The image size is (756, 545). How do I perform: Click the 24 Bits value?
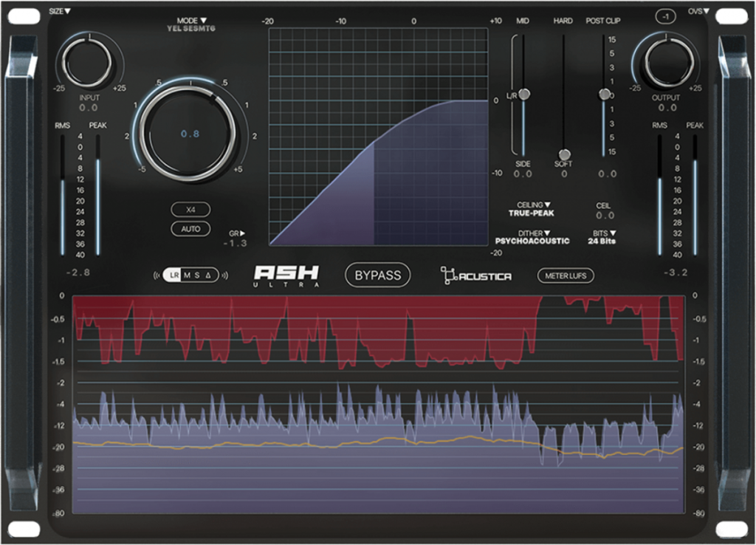click(602, 241)
